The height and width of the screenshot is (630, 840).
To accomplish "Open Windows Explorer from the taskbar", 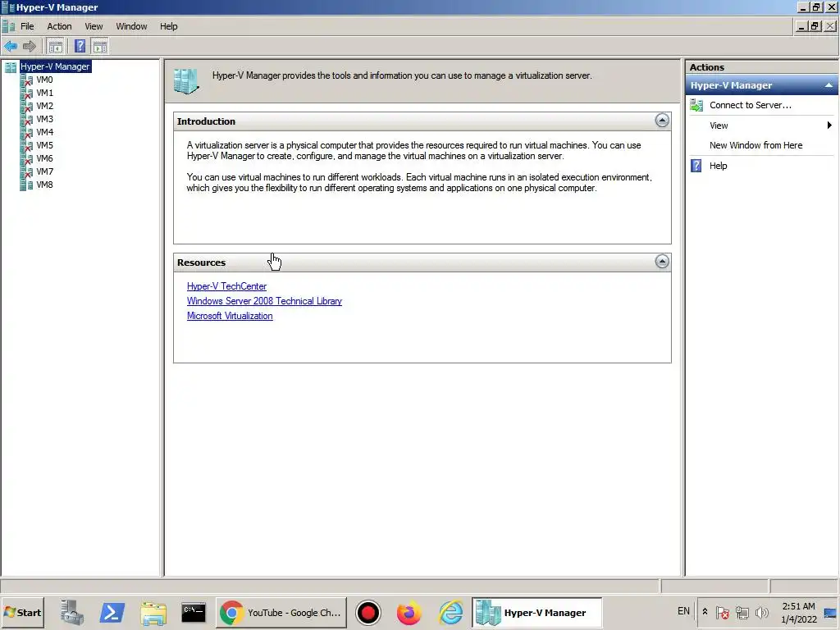I will (153, 613).
